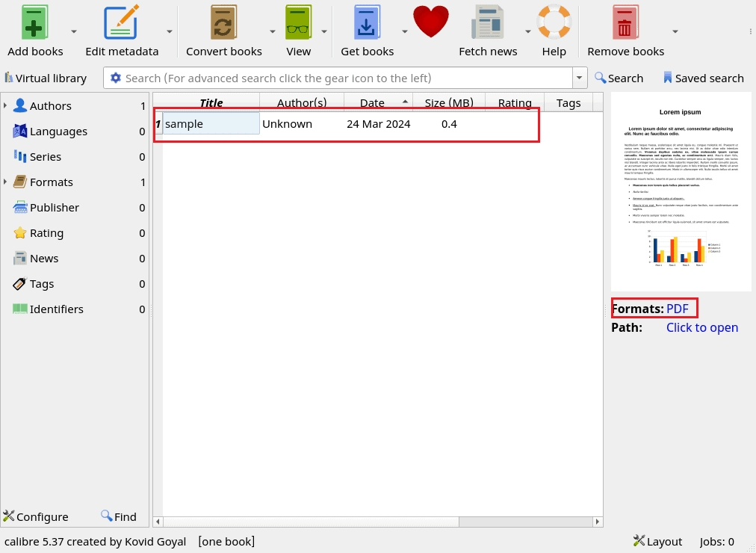The width and height of the screenshot is (756, 553).
Task: Click the Formats book icon
Action: [19, 182]
